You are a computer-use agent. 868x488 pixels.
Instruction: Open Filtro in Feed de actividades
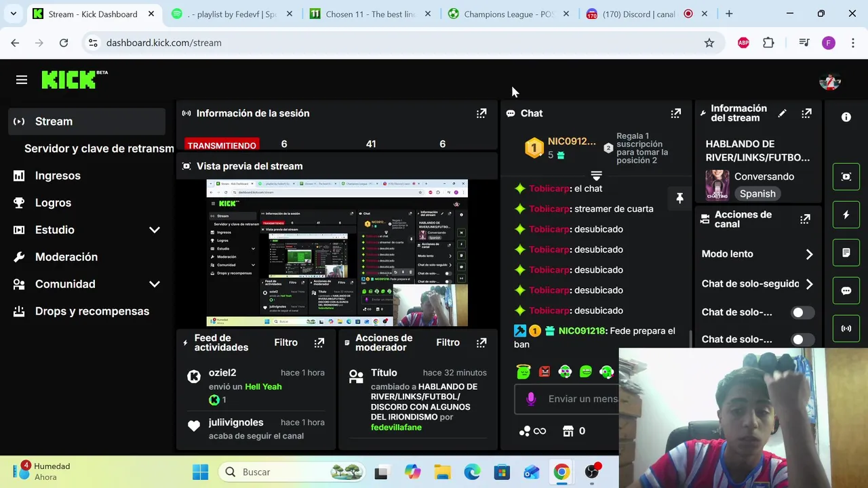(285, 342)
